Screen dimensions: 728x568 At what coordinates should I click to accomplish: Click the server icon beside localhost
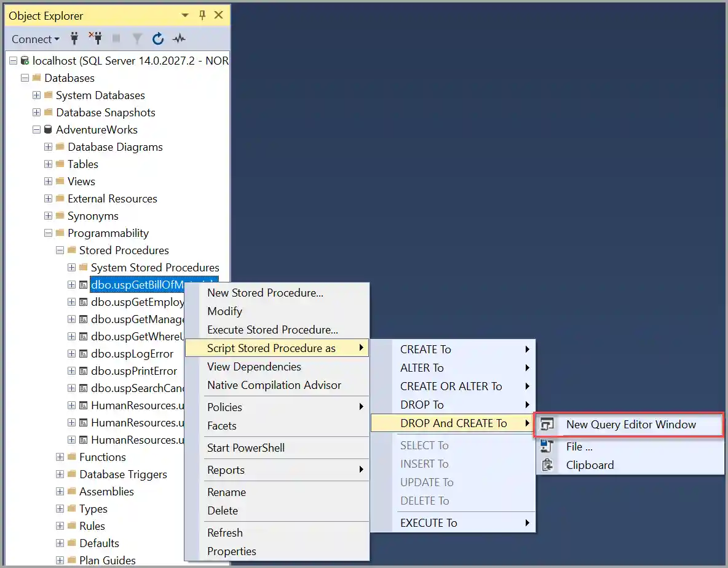[x=23, y=61]
